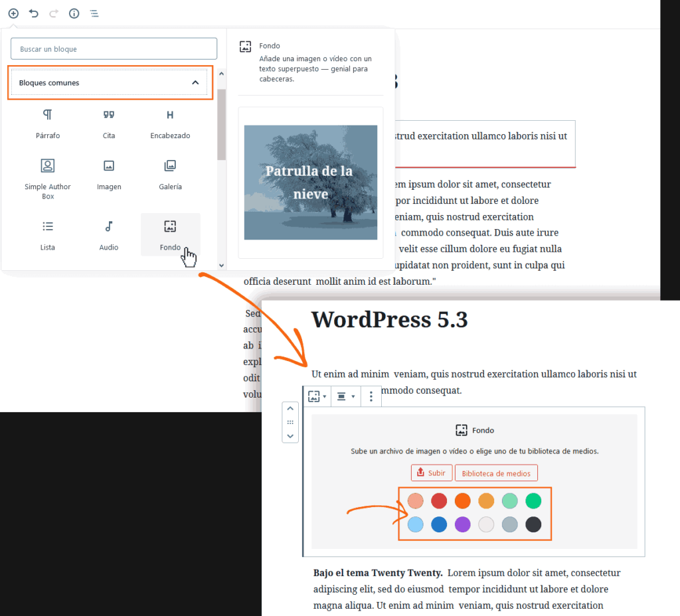Open the block more options menu
The image size is (680, 616).
(371, 397)
